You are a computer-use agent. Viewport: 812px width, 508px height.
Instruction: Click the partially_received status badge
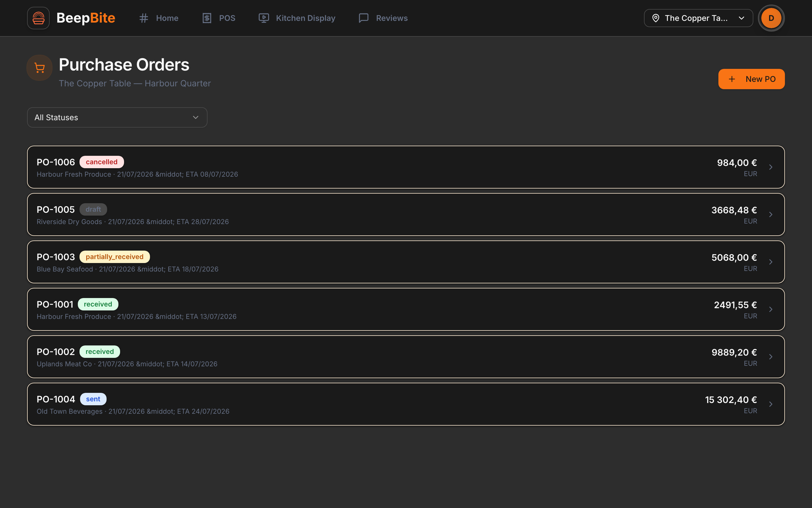(114, 257)
